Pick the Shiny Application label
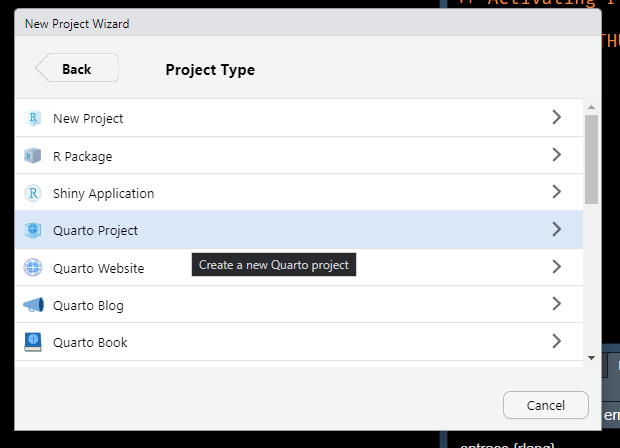 click(104, 193)
